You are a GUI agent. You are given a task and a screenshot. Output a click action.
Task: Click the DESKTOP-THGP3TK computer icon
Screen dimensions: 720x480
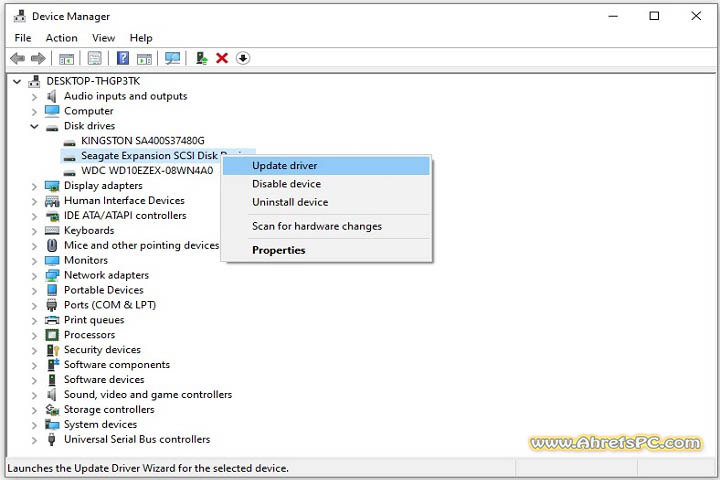(x=34, y=81)
